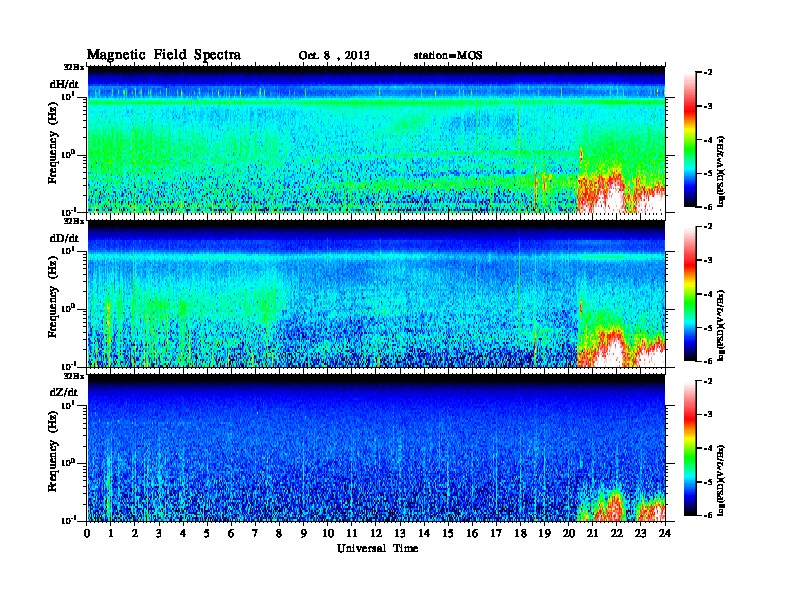Viewport: 792px width, 612px height.
Task: Click hour "14" on the Universal Time axis
Action: 424,533
